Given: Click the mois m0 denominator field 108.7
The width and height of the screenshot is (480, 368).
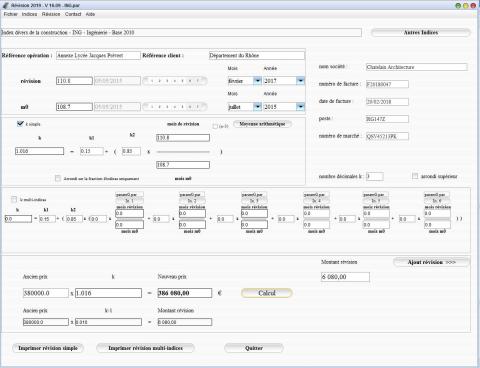Looking at the screenshot, I should pos(183,165).
